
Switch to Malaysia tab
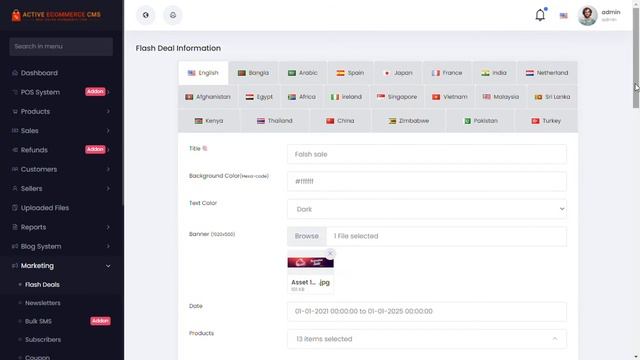[x=501, y=97]
